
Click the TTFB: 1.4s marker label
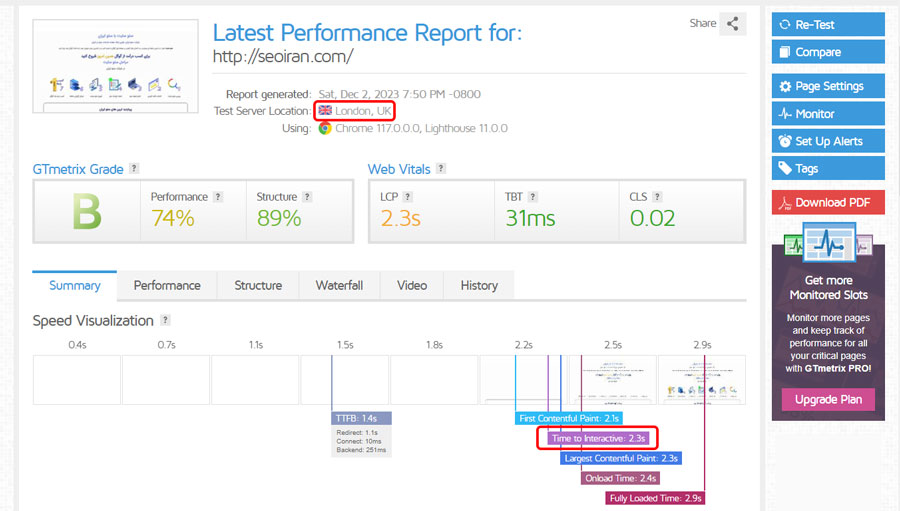point(362,419)
